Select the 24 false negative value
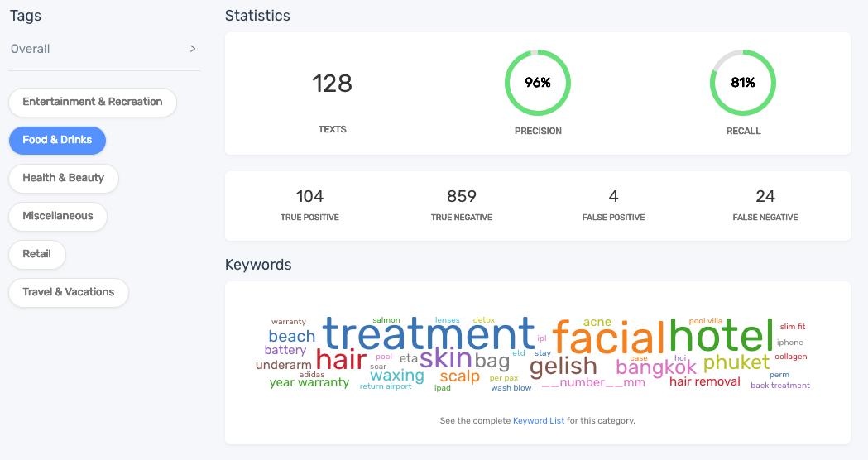Viewport: 868px width, 460px height. [765, 196]
